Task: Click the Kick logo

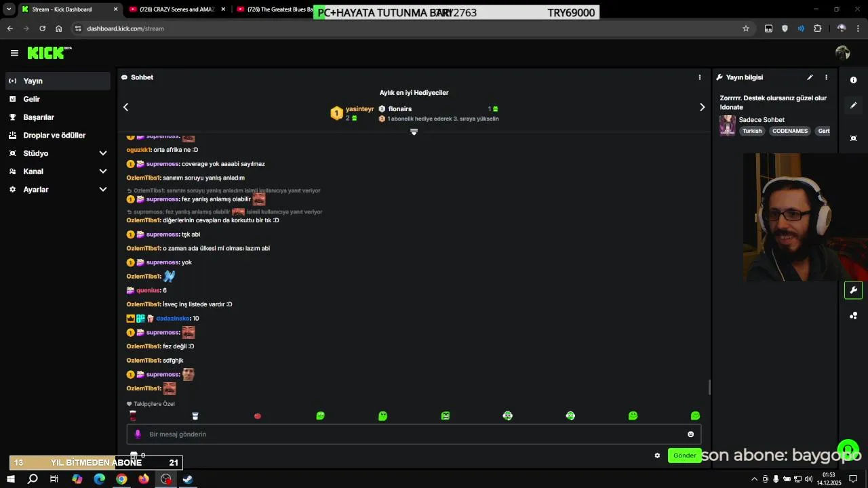Action: coord(49,53)
